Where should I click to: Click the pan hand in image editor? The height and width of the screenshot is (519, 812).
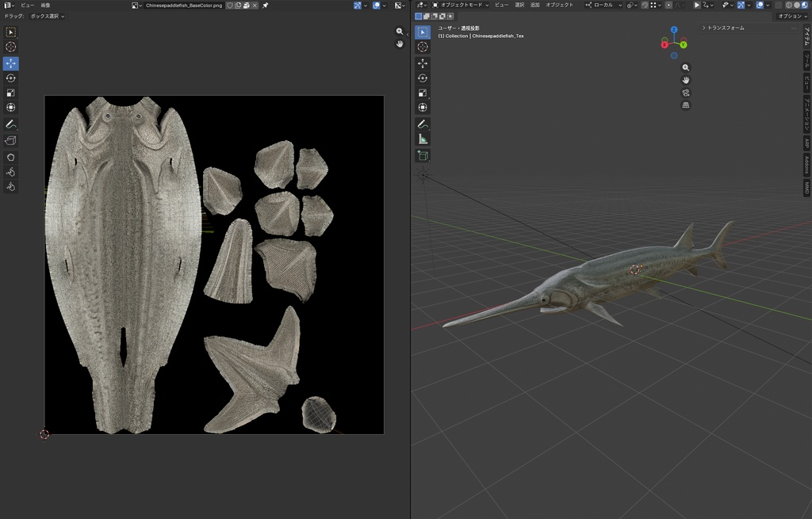[x=400, y=44]
